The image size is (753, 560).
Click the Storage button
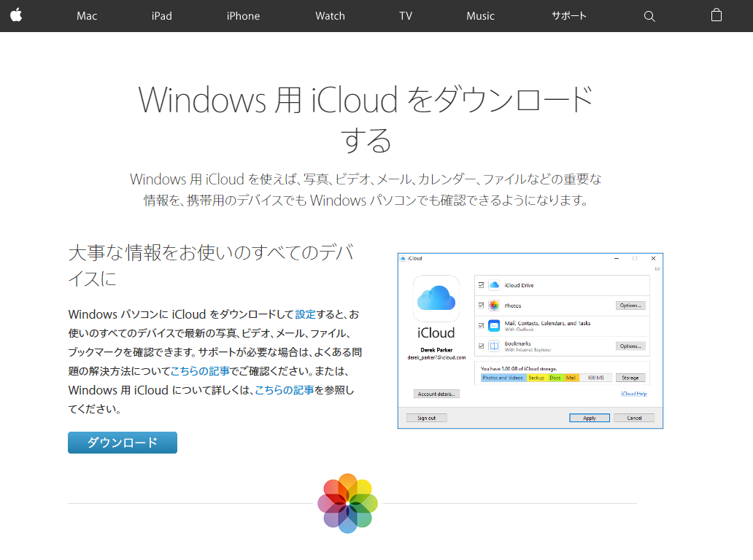(630, 378)
